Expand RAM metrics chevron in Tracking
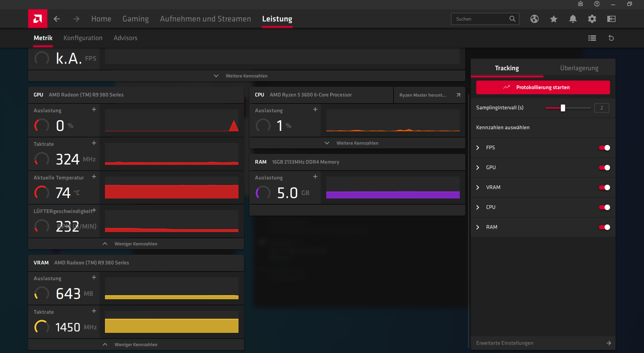 (478, 227)
